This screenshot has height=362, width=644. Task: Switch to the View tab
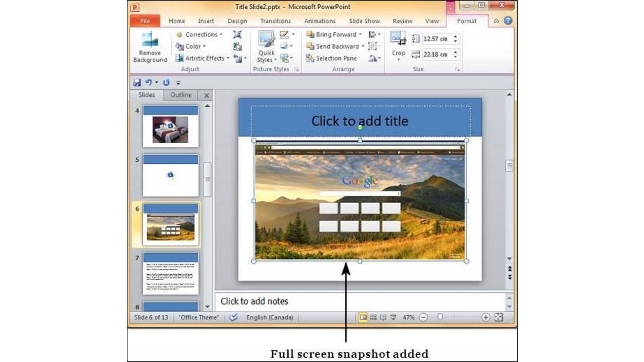[x=432, y=21]
